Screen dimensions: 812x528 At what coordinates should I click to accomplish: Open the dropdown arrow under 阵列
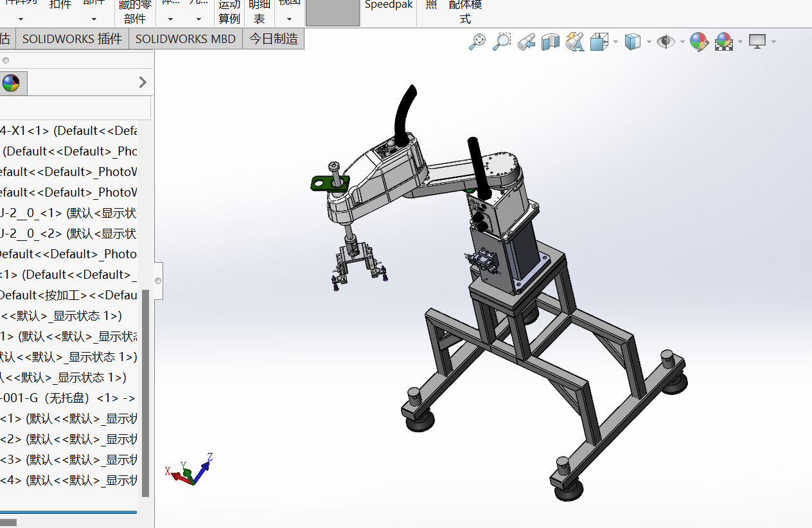[x=21, y=19]
